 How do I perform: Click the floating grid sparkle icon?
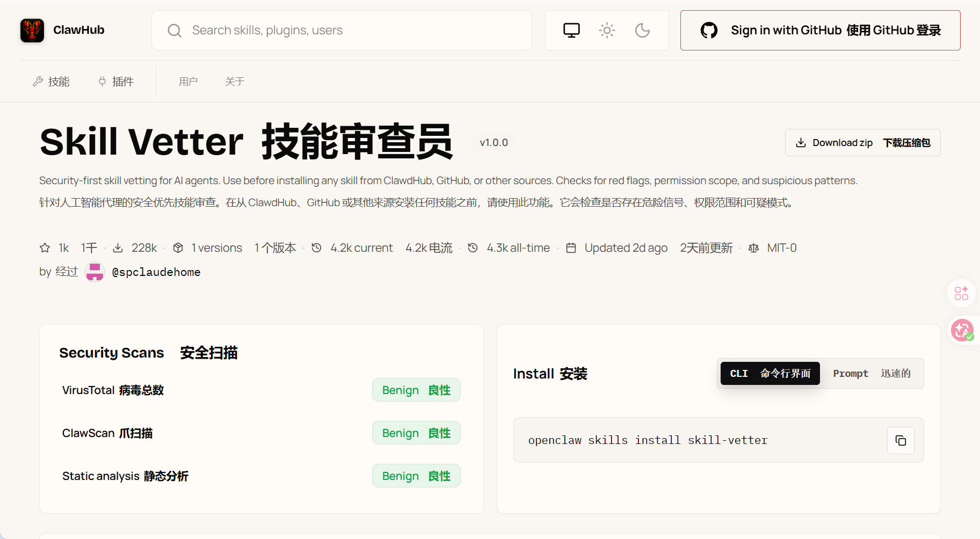pos(961,293)
